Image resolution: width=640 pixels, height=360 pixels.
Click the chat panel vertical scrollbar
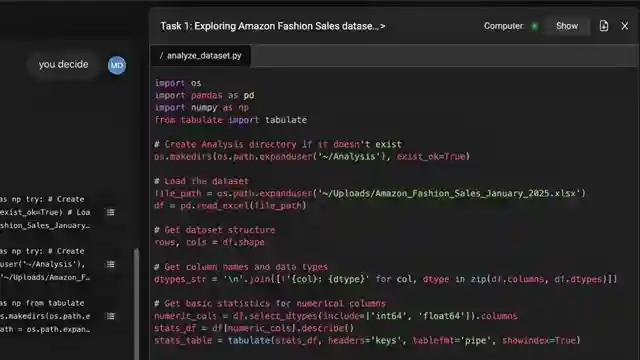[136, 304]
